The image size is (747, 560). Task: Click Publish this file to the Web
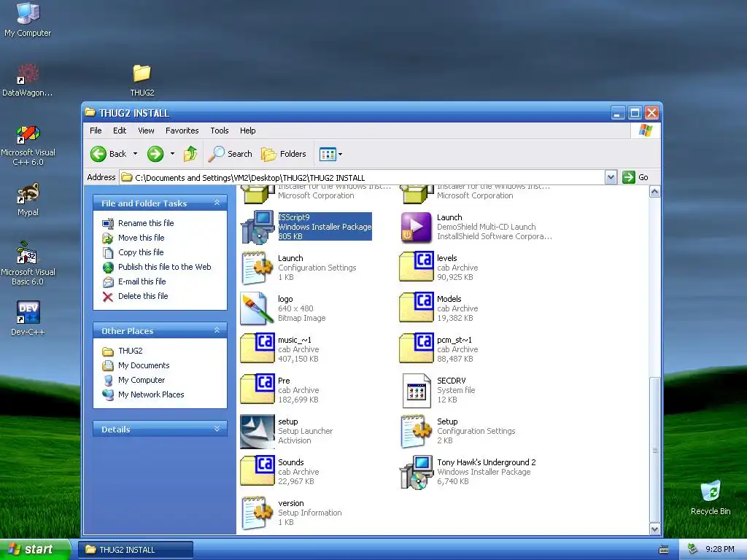[x=164, y=267]
